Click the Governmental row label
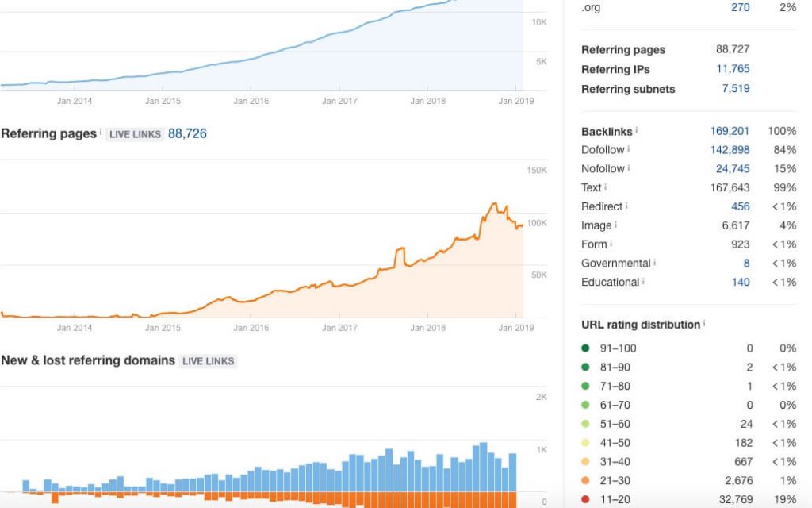The height and width of the screenshot is (508, 812). point(615,264)
